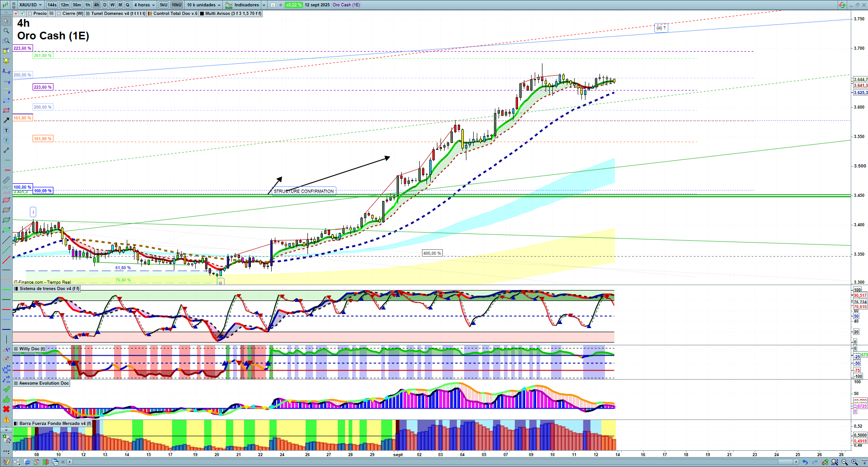Choose the text T annotation tool
The width and height of the screenshot is (868, 467).
click(6, 130)
